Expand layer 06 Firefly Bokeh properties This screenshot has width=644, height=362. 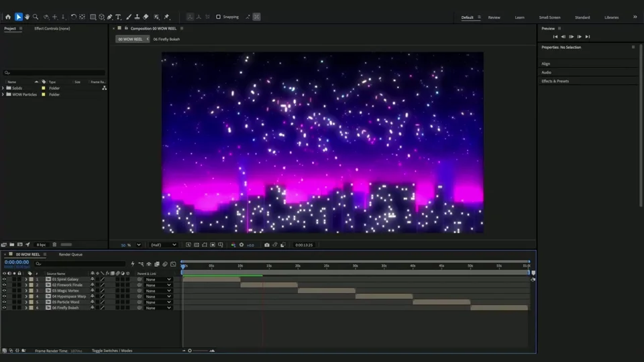tap(26, 308)
